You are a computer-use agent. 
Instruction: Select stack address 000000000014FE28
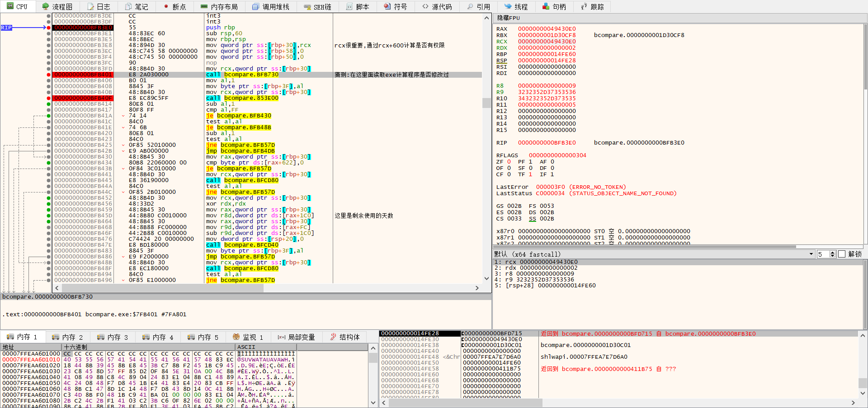(x=410, y=333)
